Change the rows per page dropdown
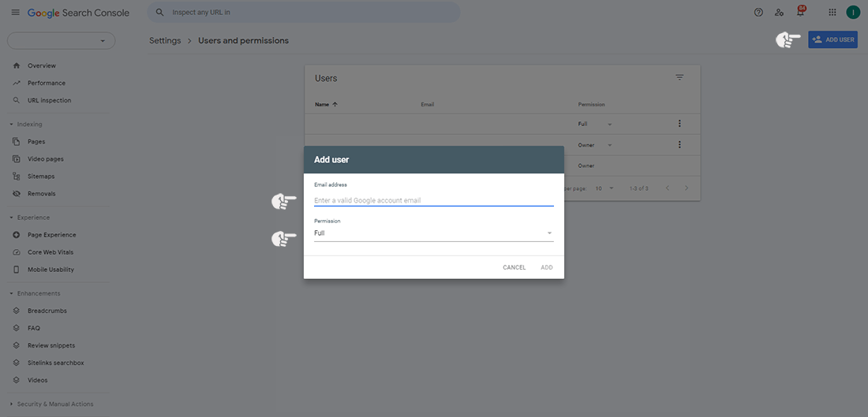This screenshot has width=868, height=417. point(604,188)
